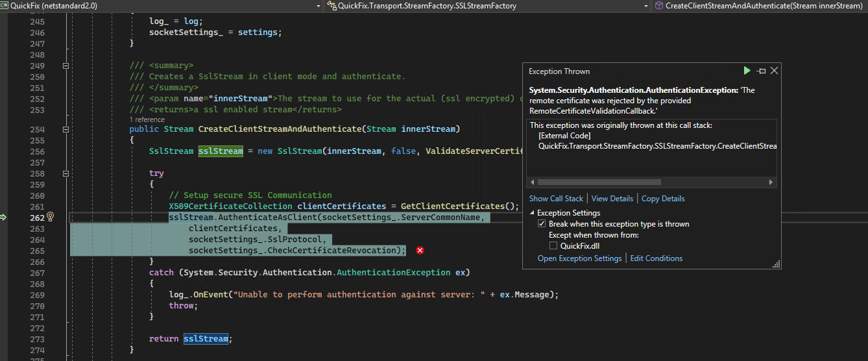This screenshot has height=361, width=868.
Task: Click the Edit Conditions link
Action: coord(657,258)
